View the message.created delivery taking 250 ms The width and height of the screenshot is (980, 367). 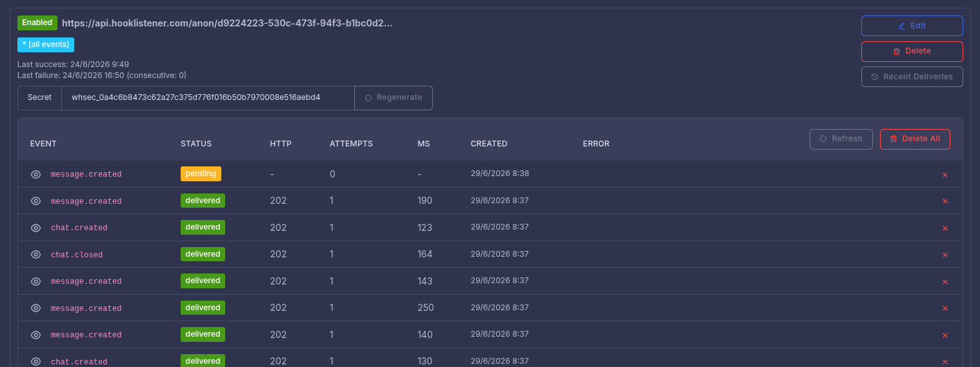pyautogui.click(x=36, y=308)
